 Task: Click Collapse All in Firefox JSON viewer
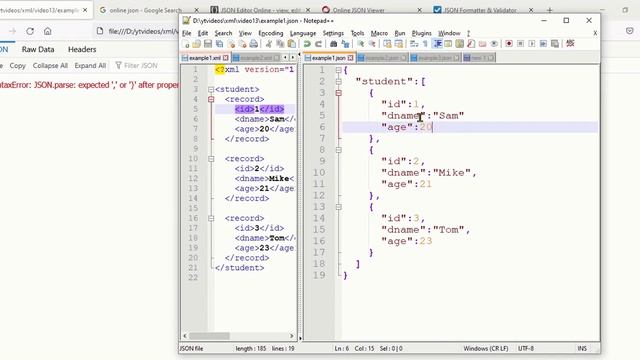point(50,66)
